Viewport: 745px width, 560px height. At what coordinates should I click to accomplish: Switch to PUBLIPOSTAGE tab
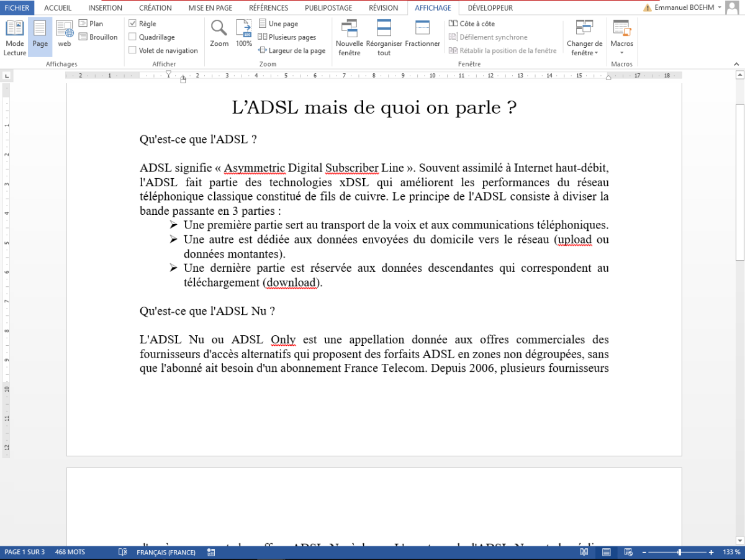click(328, 8)
